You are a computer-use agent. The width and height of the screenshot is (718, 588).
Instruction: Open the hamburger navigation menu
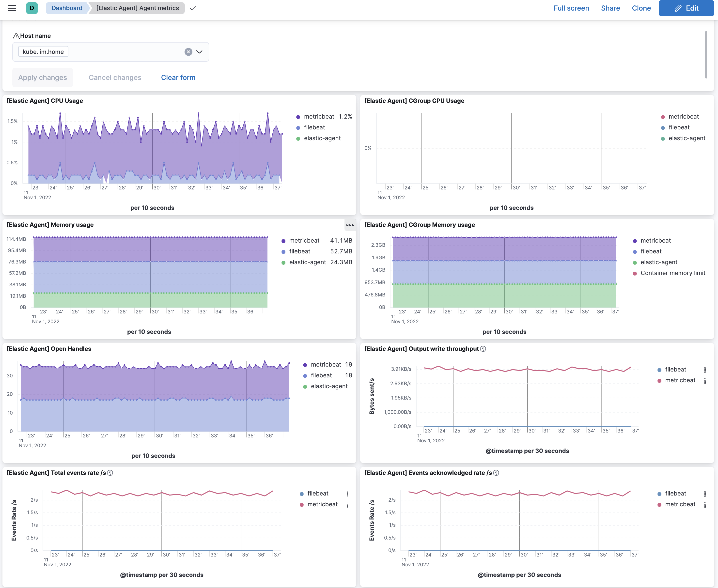12,8
